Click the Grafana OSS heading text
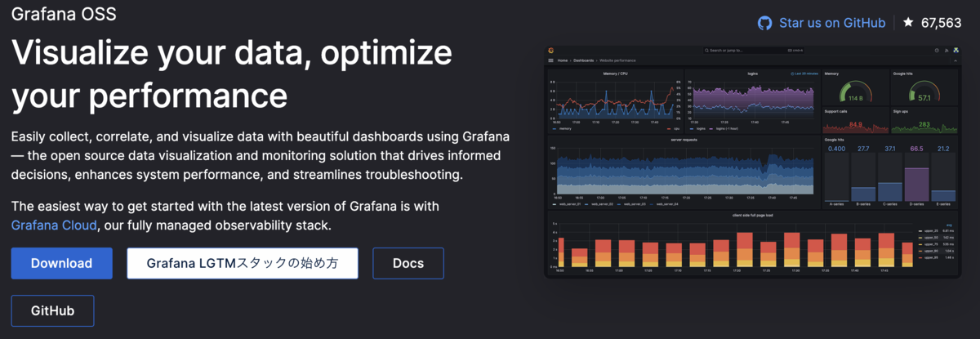This screenshot has width=980, height=339. 64,14
